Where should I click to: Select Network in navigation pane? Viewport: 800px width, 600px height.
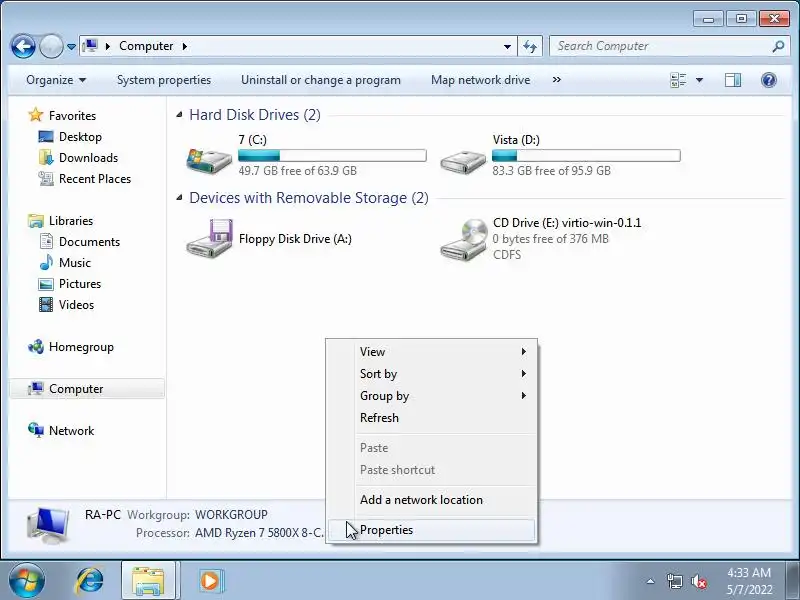pos(71,431)
